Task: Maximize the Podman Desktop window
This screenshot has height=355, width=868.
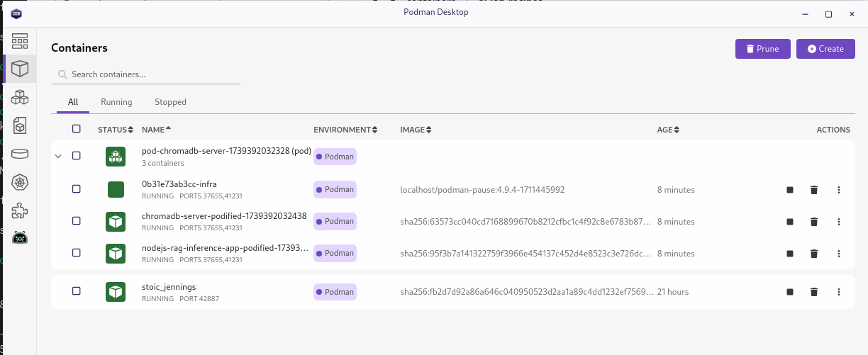Action: pos(828,14)
